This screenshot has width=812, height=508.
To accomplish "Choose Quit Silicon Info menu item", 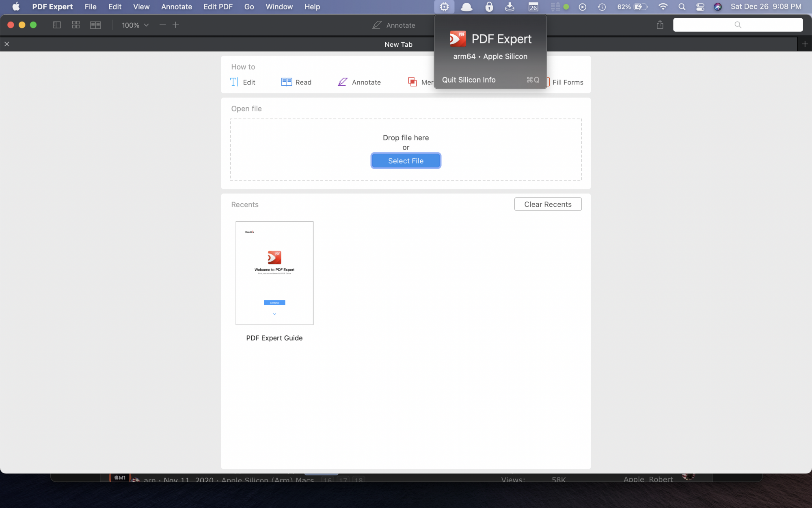I will coord(469,80).
